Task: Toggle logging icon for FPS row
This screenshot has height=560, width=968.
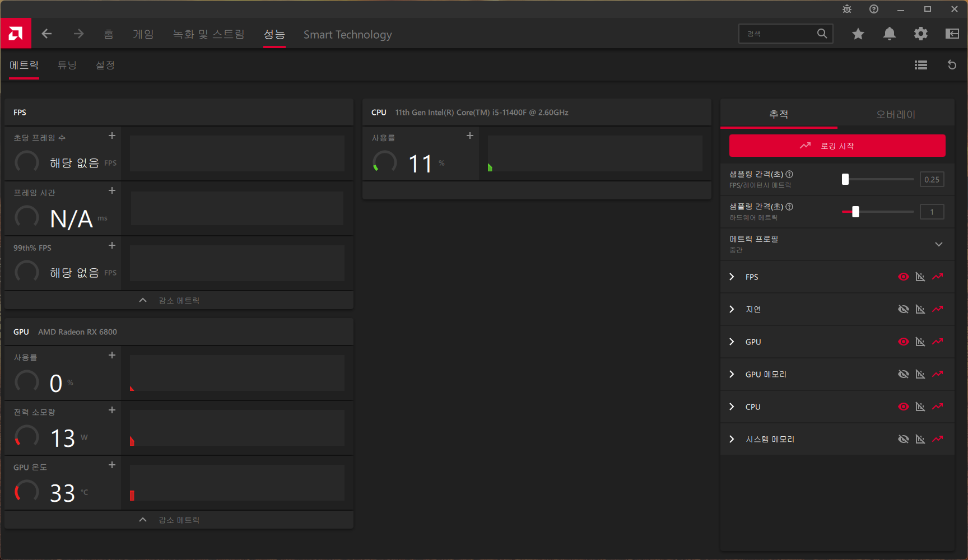Action: [x=938, y=277]
